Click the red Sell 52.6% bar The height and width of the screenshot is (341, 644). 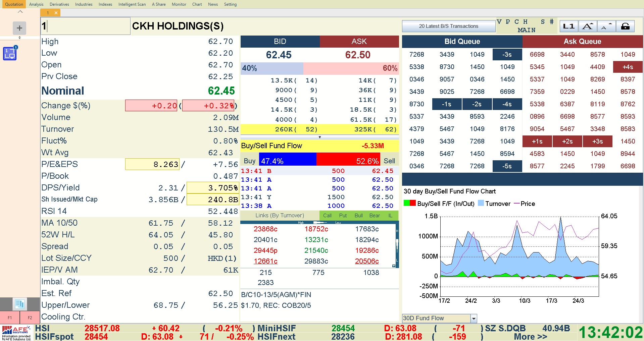pos(348,159)
